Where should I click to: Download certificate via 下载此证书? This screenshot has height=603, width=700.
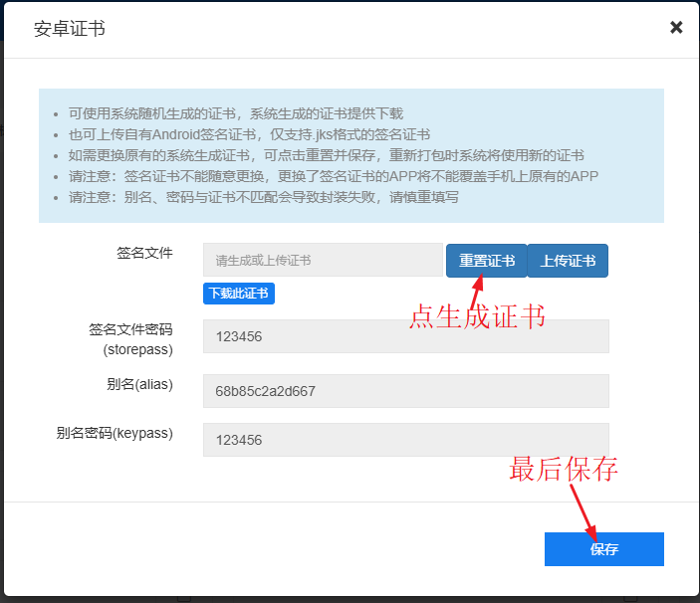[238, 294]
